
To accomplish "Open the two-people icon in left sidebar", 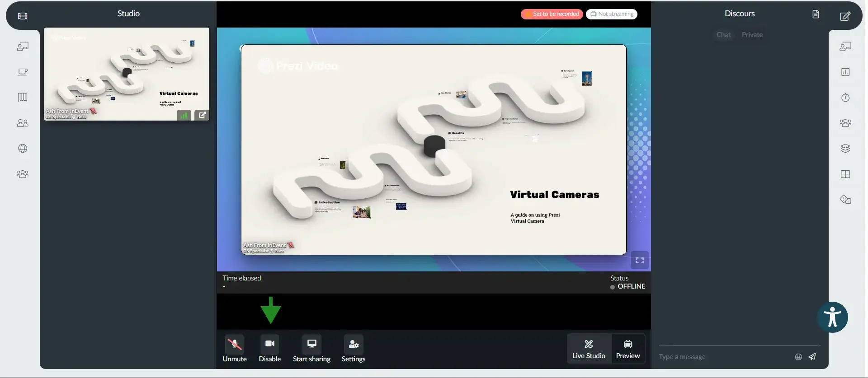I will point(23,123).
